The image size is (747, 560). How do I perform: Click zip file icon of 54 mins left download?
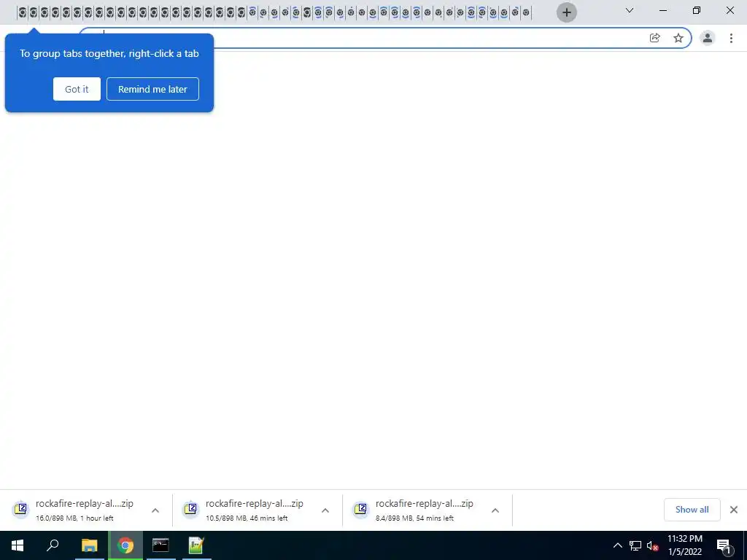(x=360, y=509)
